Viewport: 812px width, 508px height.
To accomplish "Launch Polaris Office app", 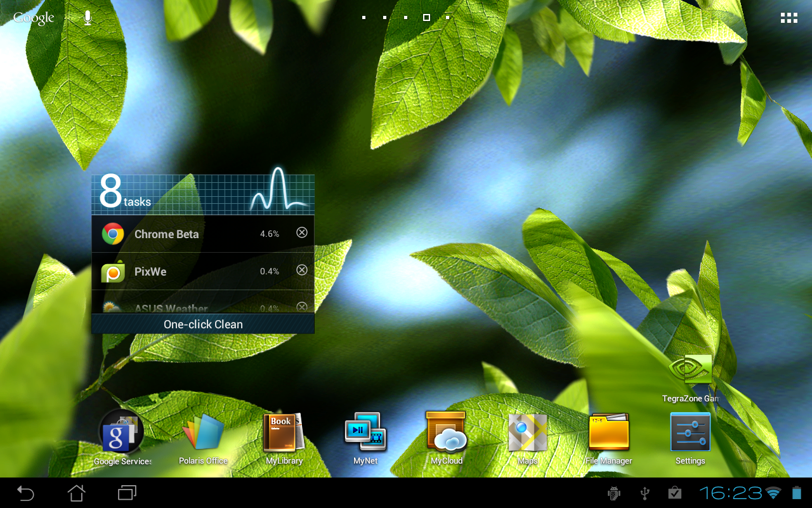I will (x=203, y=432).
